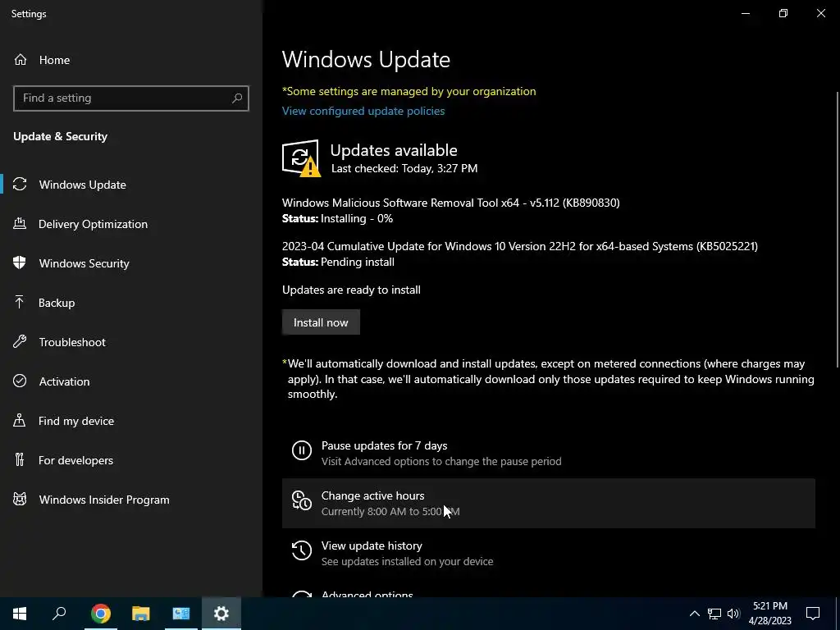Select Pause updates for 7 days
The width and height of the screenshot is (840, 630).
(549, 453)
